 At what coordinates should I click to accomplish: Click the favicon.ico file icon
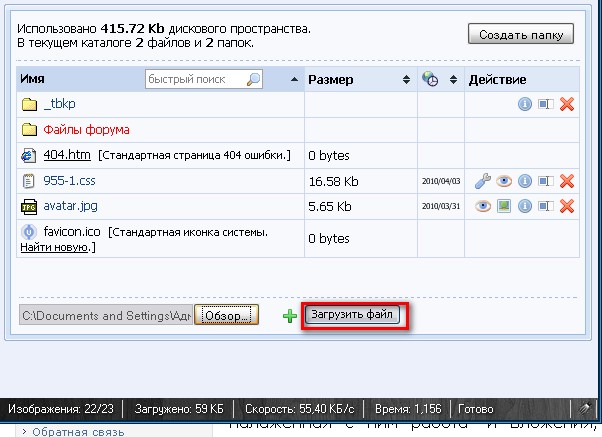(28, 232)
